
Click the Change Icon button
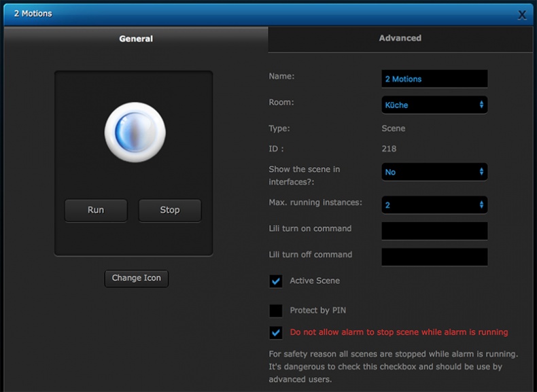coord(136,278)
